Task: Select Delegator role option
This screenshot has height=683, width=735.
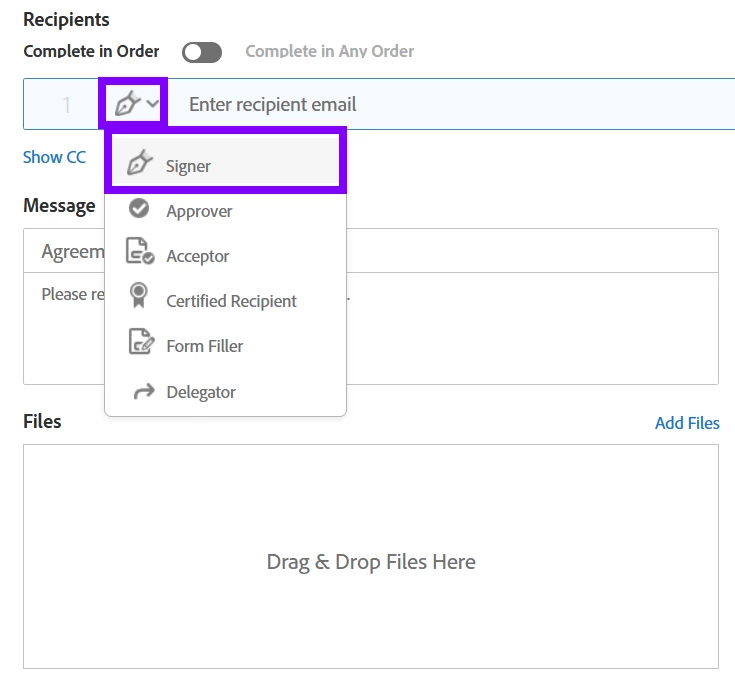Action: pos(225,392)
